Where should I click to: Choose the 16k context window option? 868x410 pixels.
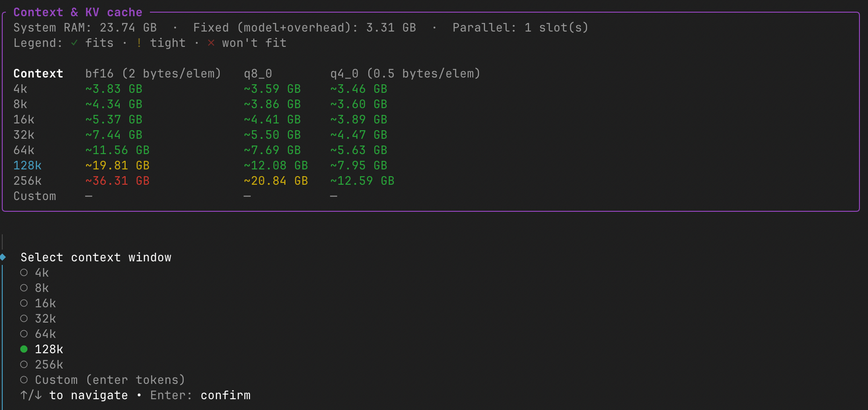[38, 303]
